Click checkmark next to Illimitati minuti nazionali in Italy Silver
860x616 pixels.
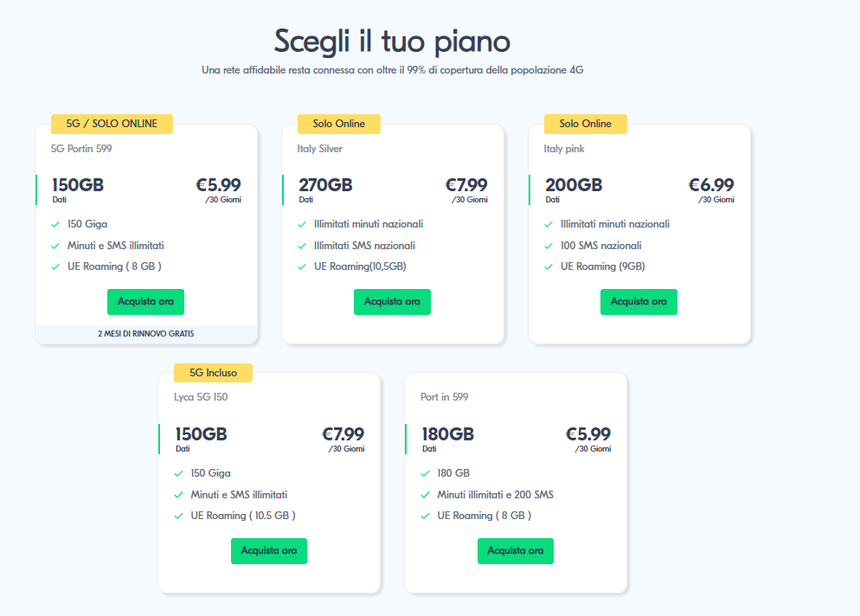coord(302,224)
